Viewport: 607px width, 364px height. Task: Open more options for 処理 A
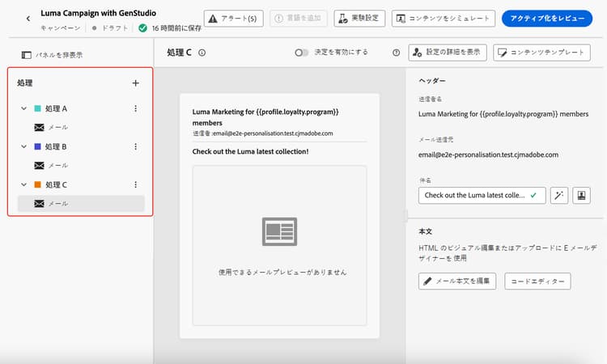tap(135, 108)
